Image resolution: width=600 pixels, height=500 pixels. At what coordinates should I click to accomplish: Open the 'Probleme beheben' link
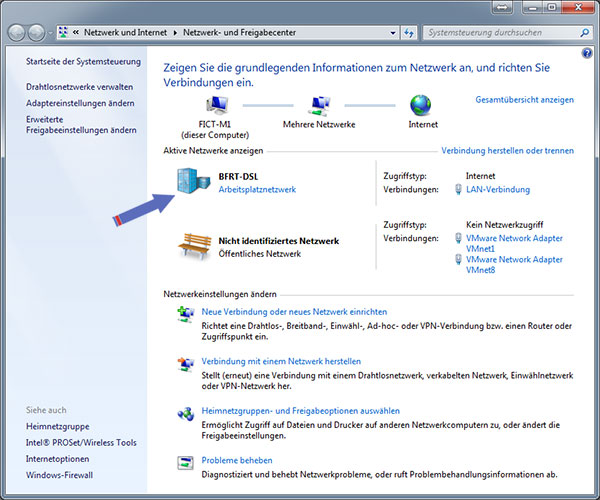point(237,460)
